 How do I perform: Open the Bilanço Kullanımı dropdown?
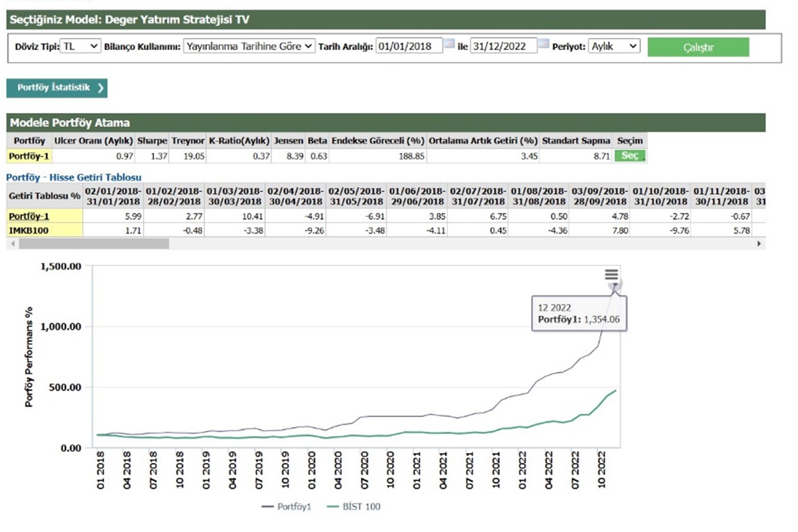pyautogui.click(x=249, y=46)
